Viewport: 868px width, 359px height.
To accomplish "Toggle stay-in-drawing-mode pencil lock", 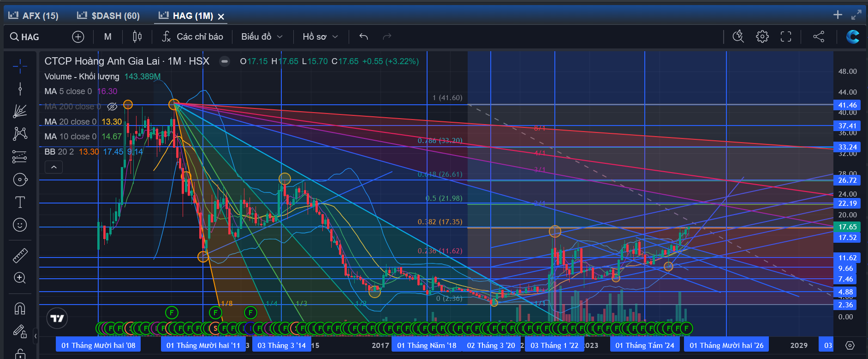I will coord(20,331).
